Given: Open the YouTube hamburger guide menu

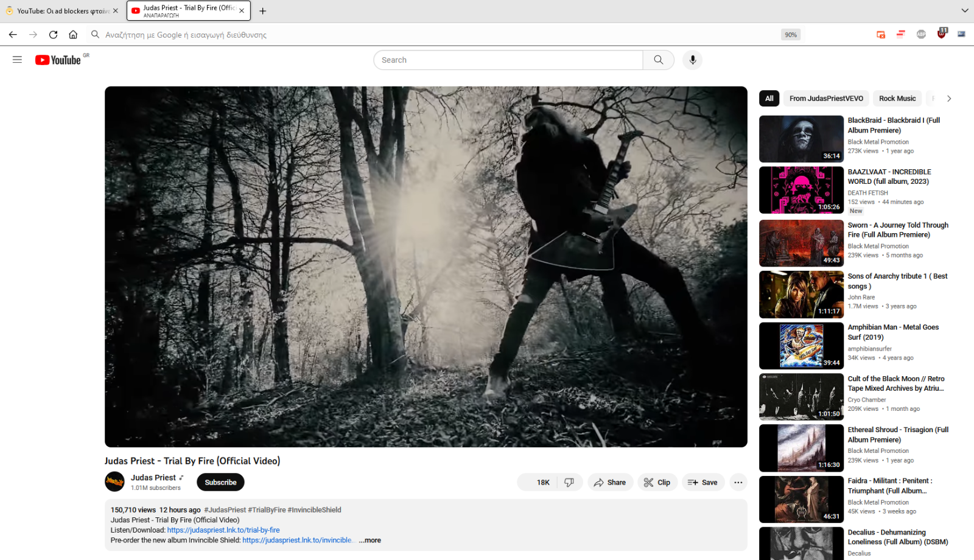Looking at the screenshot, I should (x=17, y=60).
